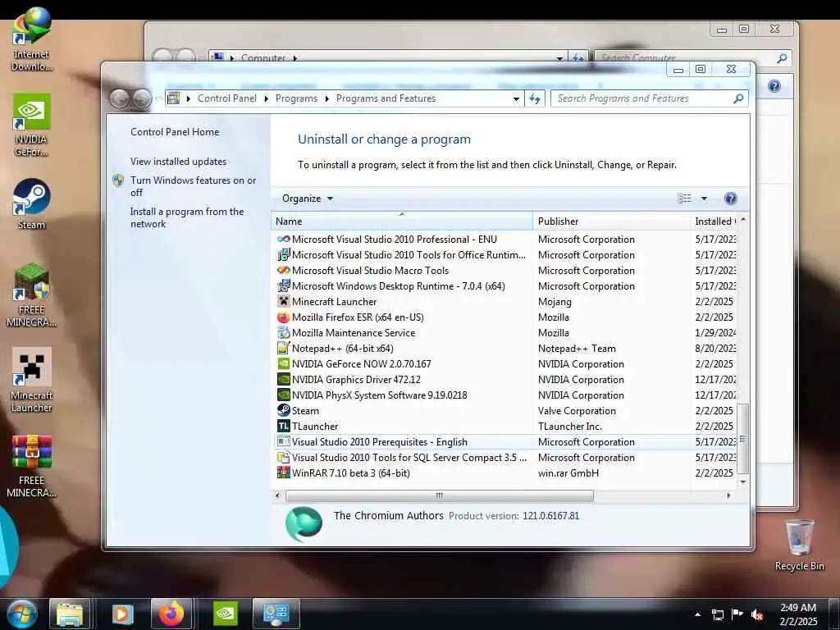The image size is (840, 630).
Task: Sort by the Name column header
Action: [402, 221]
